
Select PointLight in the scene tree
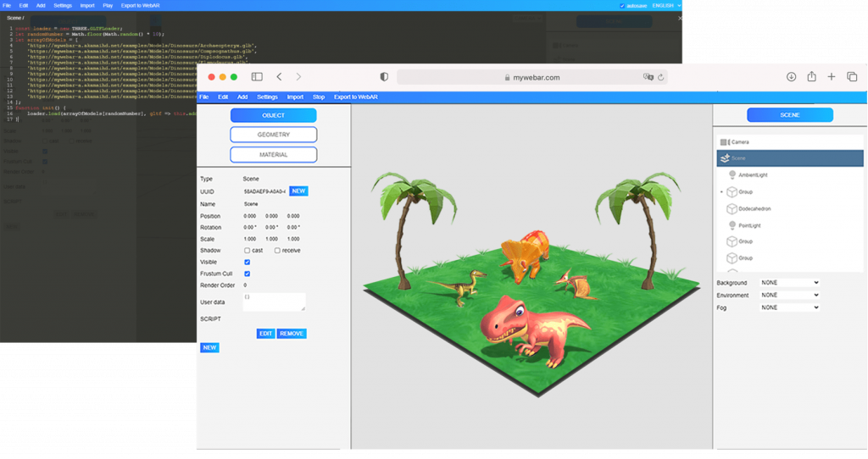[749, 225]
